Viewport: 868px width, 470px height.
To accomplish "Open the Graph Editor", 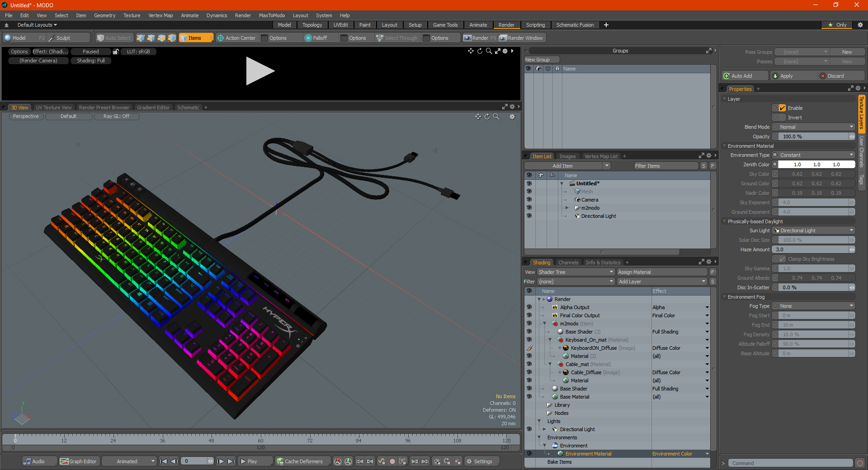I will (78, 461).
